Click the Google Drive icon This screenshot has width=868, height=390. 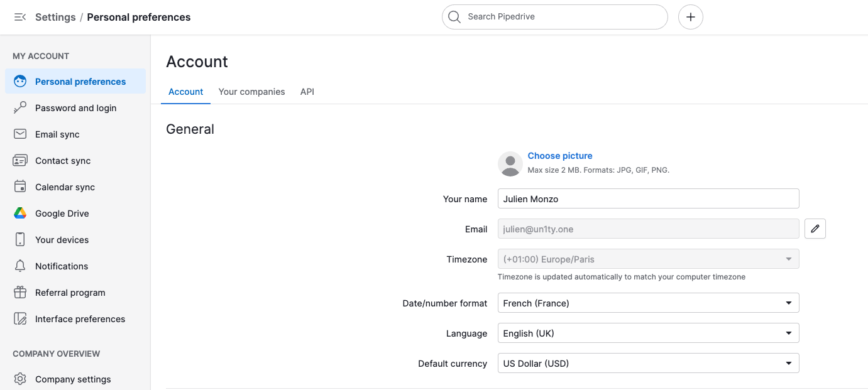pyautogui.click(x=20, y=214)
